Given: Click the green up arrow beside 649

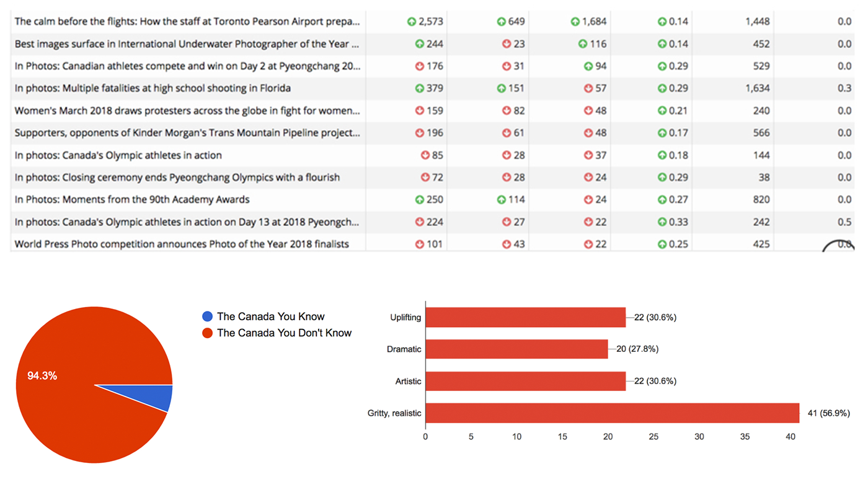Looking at the screenshot, I should 501,22.
